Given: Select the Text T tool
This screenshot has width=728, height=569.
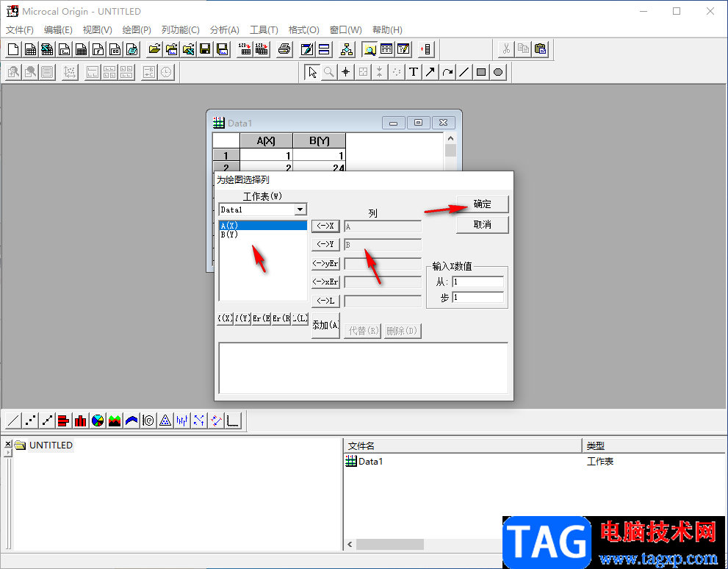Looking at the screenshot, I should pyautogui.click(x=413, y=72).
